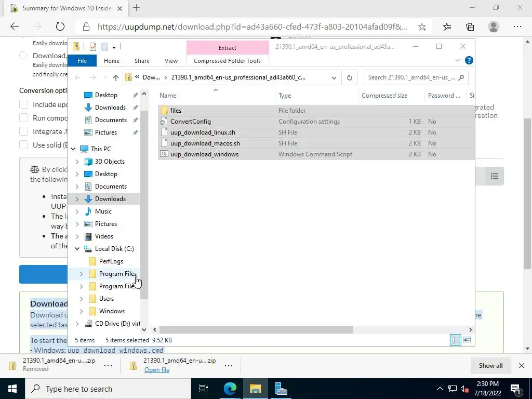Select the files folder

176,110
